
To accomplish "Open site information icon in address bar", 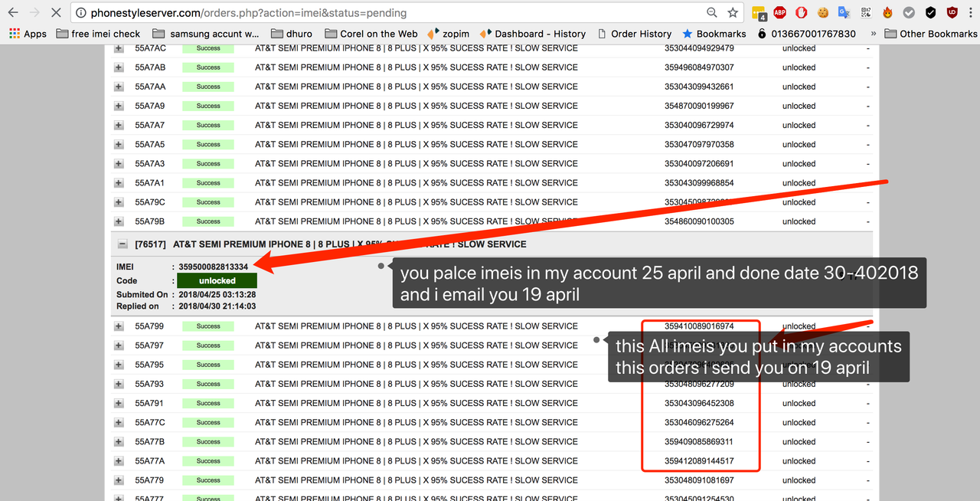I will (x=81, y=13).
